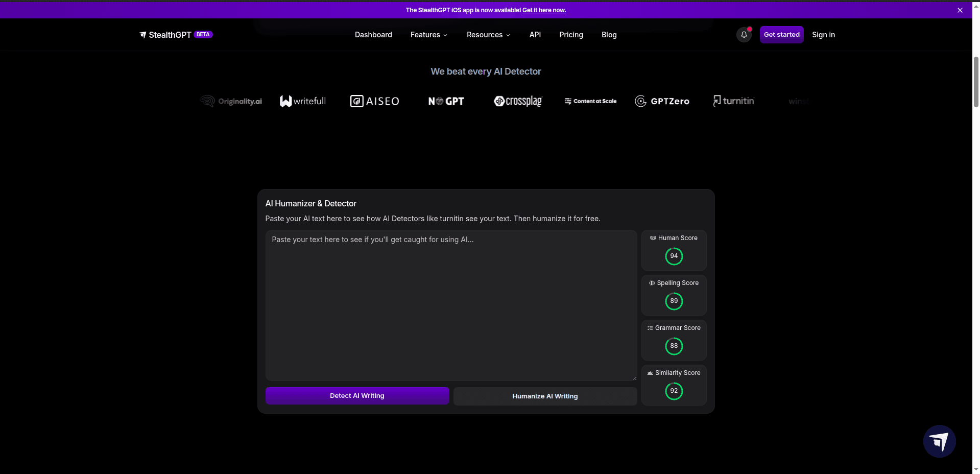This screenshot has width=980, height=474.
Task: Open the API nav item
Action: tap(535, 35)
